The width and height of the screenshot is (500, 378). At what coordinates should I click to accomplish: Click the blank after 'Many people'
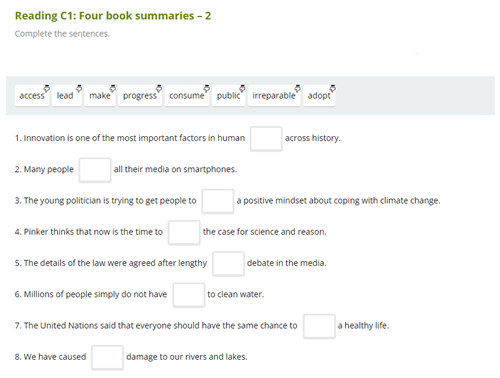[x=95, y=170]
